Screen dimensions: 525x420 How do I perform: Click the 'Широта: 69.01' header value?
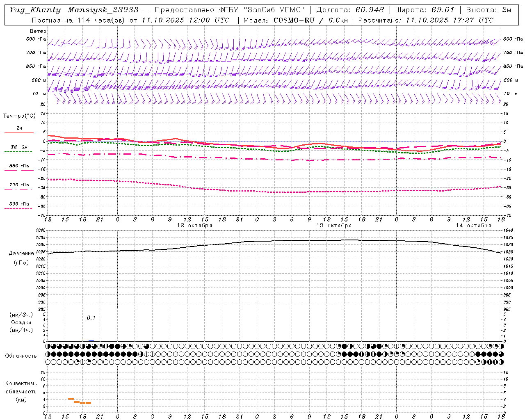pos(425,10)
